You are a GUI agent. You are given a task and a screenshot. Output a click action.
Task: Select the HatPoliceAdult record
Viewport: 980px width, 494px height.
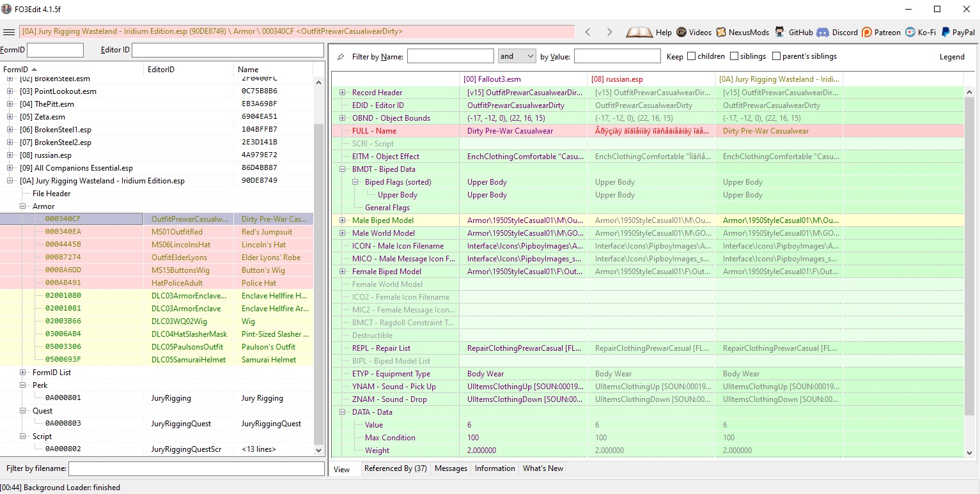coord(157,283)
